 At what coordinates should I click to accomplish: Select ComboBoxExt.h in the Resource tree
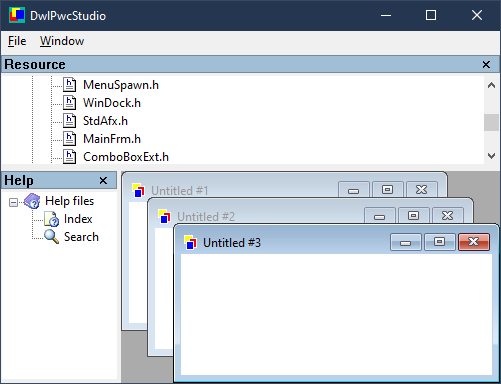[126, 157]
